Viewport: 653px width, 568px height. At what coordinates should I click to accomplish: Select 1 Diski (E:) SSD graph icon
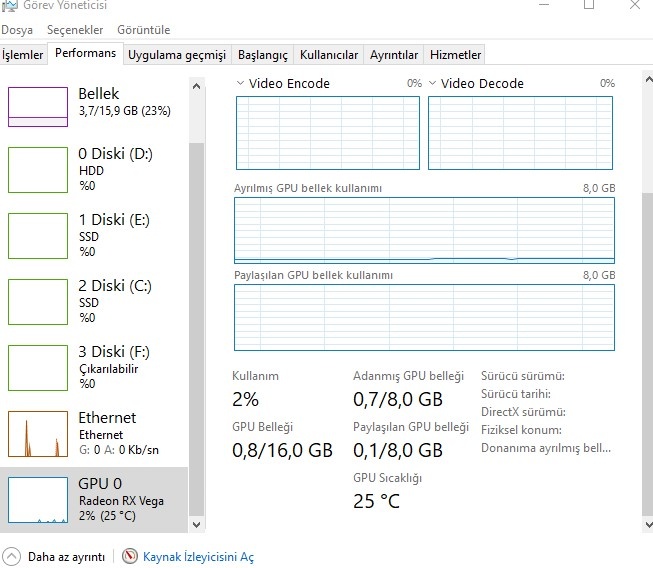(38, 235)
